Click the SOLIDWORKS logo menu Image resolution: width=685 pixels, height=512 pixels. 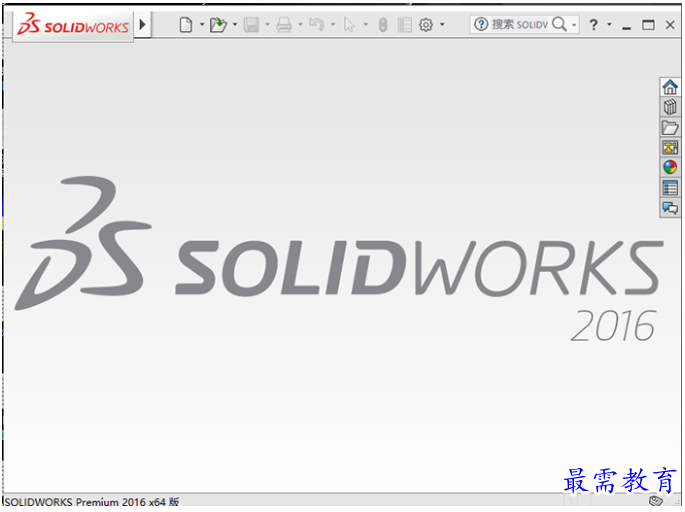(73, 25)
